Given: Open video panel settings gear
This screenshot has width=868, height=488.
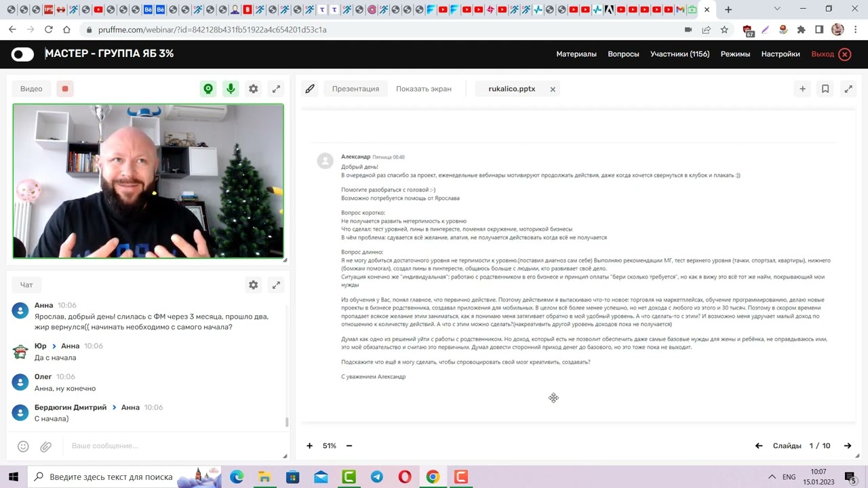Looking at the screenshot, I should [253, 89].
